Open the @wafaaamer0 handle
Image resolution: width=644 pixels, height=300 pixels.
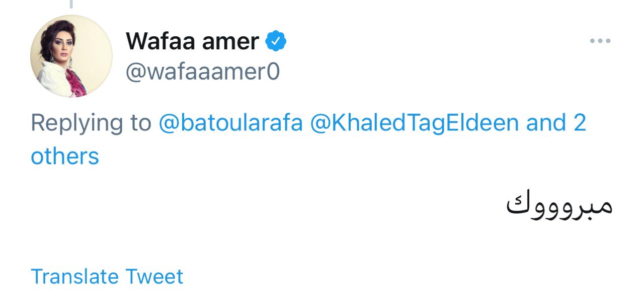tap(202, 72)
